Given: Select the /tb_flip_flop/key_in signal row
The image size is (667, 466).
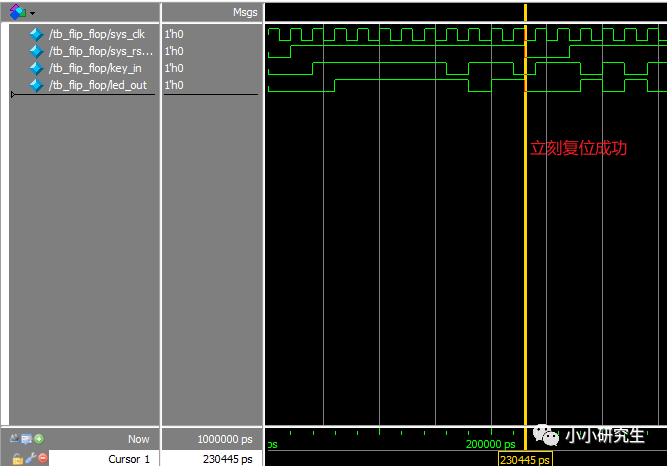Looking at the screenshot, I should pos(84,68).
